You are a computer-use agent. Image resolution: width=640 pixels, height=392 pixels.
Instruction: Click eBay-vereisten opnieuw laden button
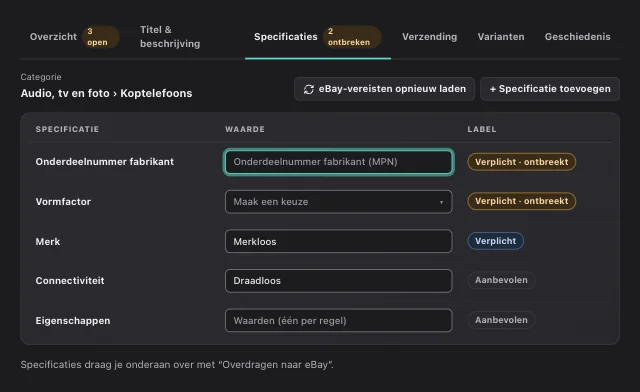point(384,89)
